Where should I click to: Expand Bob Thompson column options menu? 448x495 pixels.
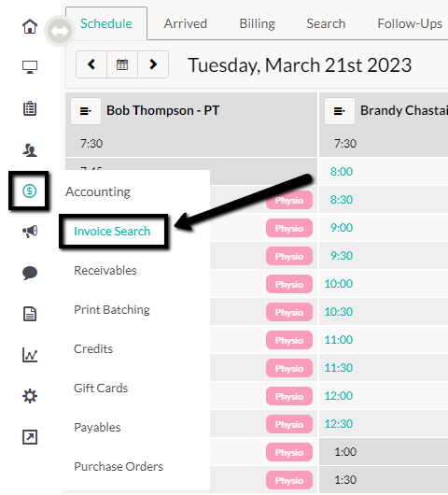point(86,111)
